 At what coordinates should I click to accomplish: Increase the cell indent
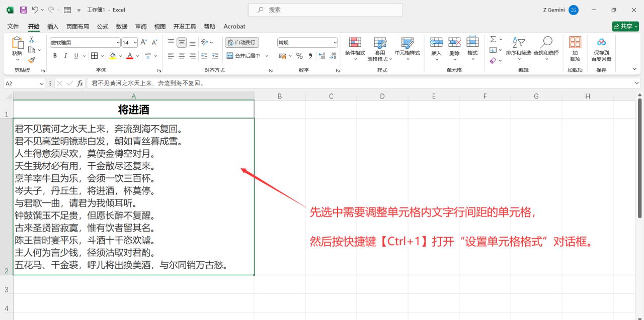click(x=216, y=56)
